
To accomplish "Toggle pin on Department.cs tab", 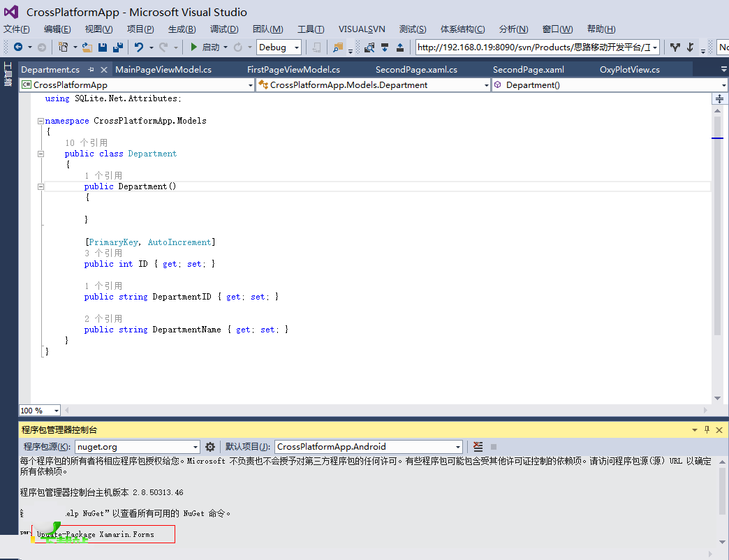I will point(91,70).
